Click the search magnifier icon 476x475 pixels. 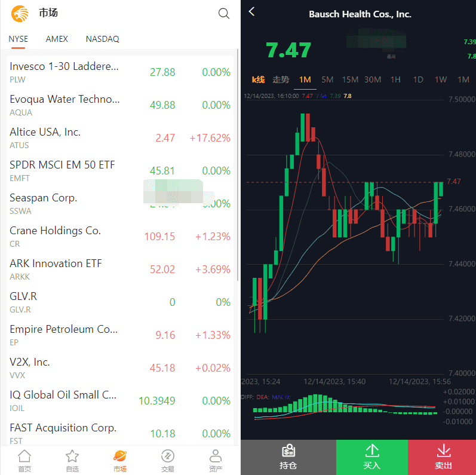[x=224, y=14]
